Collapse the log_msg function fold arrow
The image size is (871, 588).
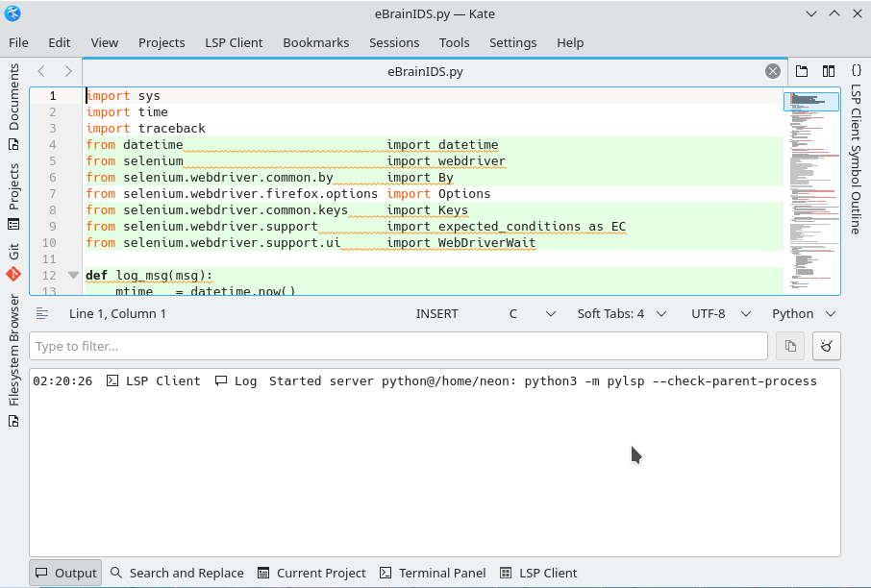coord(73,275)
